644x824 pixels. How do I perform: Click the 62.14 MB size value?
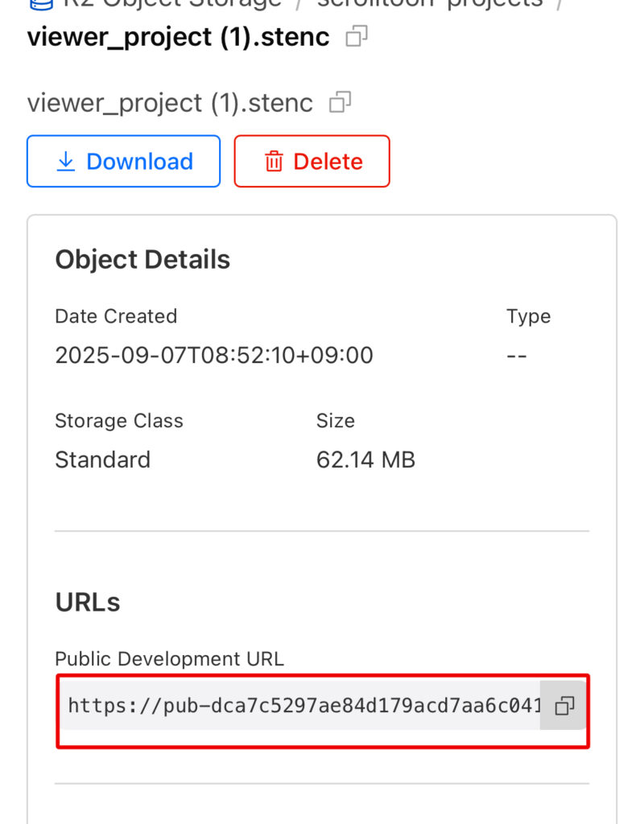tap(365, 459)
